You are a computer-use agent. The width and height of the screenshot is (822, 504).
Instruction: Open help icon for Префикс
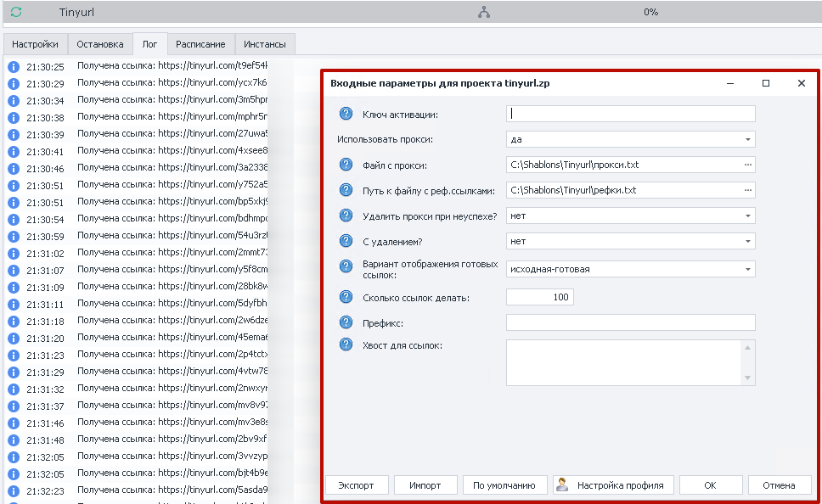tap(346, 322)
